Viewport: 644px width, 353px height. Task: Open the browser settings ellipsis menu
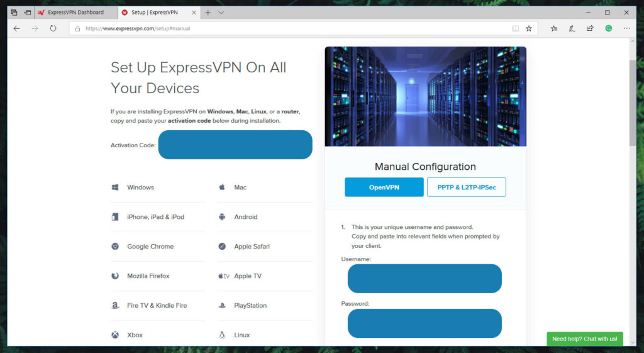(627, 28)
